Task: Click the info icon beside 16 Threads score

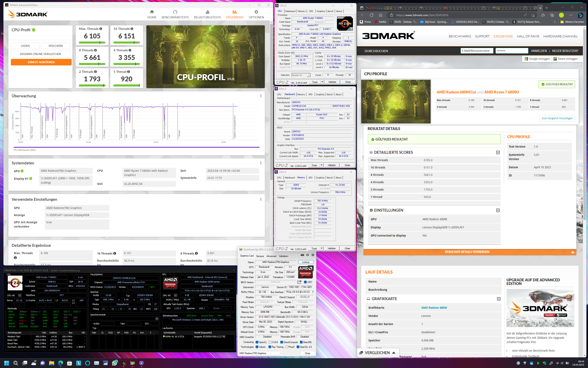Action: [x=132, y=29]
